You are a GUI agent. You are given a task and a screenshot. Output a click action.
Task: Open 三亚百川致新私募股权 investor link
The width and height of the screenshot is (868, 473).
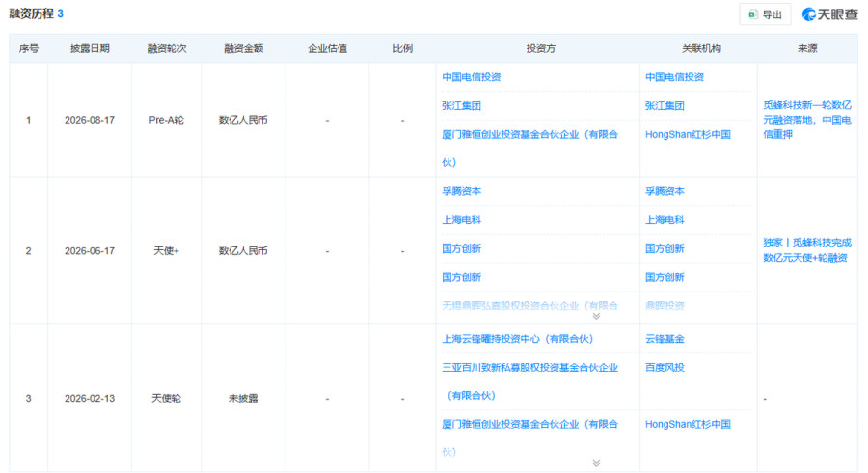[529, 381]
